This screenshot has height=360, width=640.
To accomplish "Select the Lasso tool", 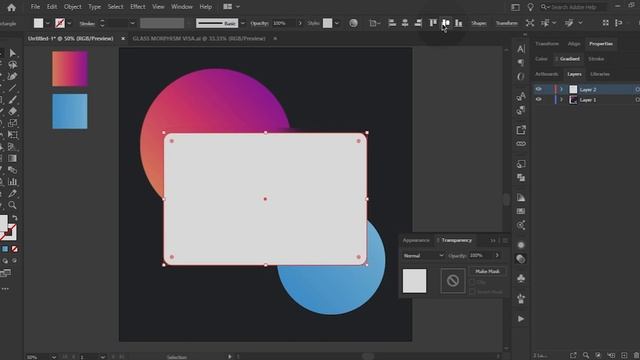I will pyautogui.click(x=13, y=64).
